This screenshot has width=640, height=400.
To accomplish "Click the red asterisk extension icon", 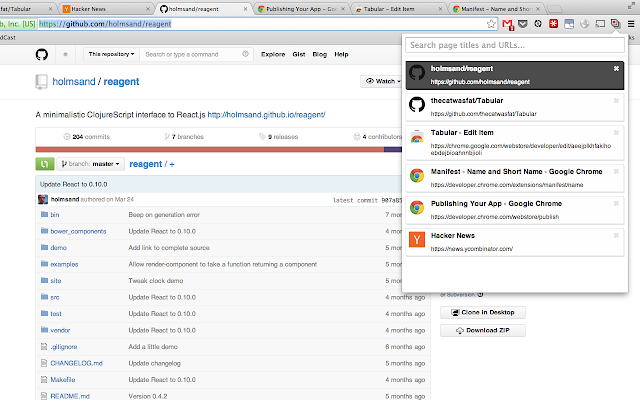I will coord(553,24).
